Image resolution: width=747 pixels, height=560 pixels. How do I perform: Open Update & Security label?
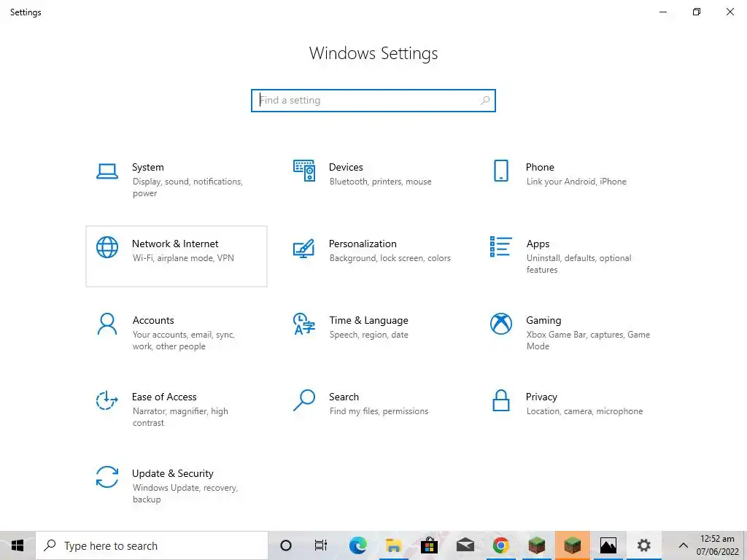click(x=172, y=473)
